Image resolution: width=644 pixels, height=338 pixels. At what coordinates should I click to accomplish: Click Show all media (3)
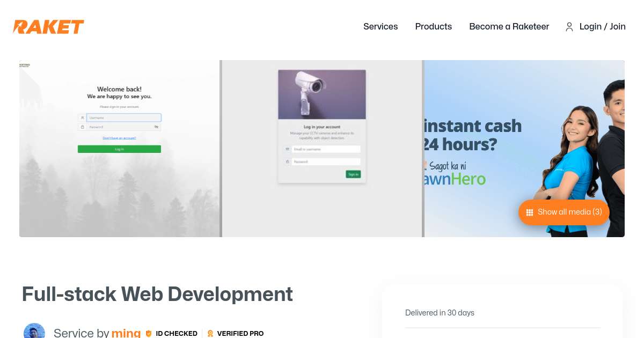[563, 212]
